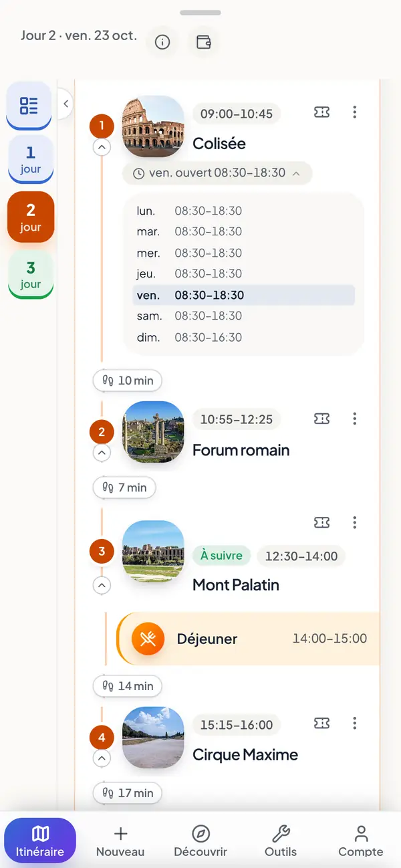Collapse the Cirque Maxime stop chevron
Image resolution: width=401 pixels, height=868 pixels.
point(102,758)
